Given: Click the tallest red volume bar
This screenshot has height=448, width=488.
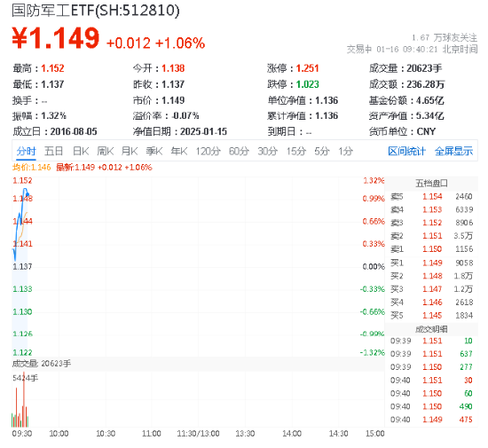Looking at the screenshot, I should (24, 399).
